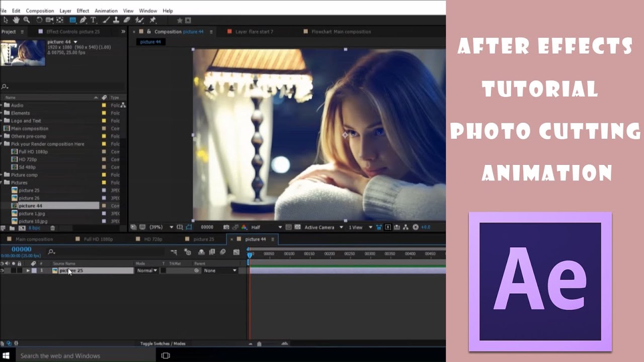Image resolution: width=644 pixels, height=362 pixels.
Task: Open the 1 View layout dropdown
Action: pyautogui.click(x=361, y=227)
